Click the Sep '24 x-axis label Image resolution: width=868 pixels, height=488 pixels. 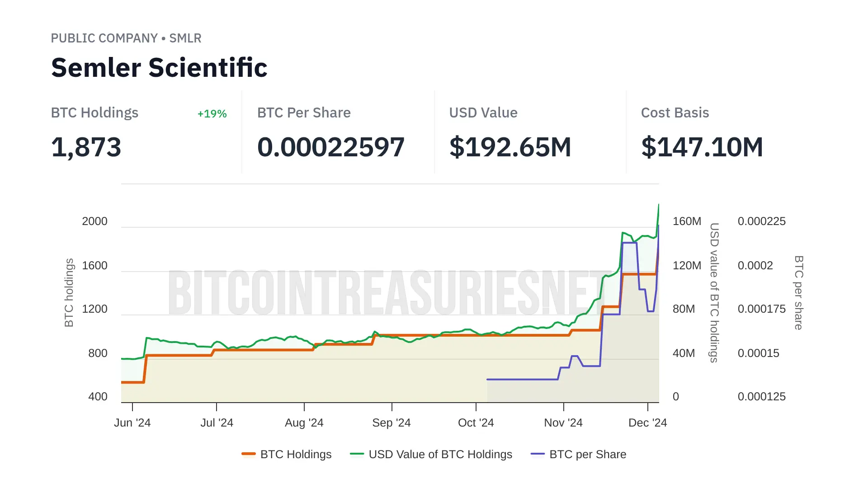click(x=392, y=423)
